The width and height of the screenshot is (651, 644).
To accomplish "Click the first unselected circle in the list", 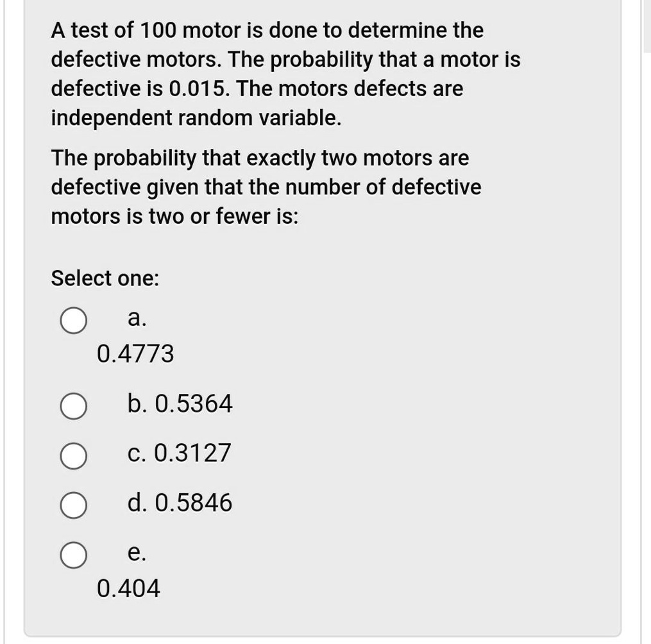I will click(x=72, y=320).
